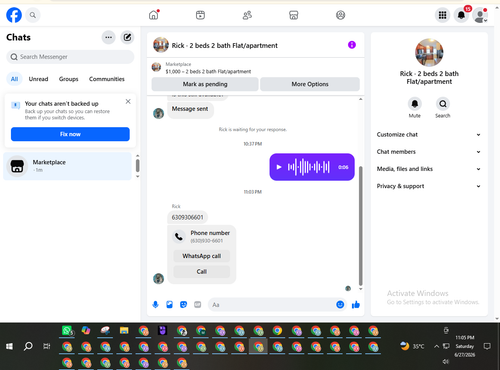Viewport: 500px width, 370px height.
Task: Click the Facebook logo
Action: point(14,15)
